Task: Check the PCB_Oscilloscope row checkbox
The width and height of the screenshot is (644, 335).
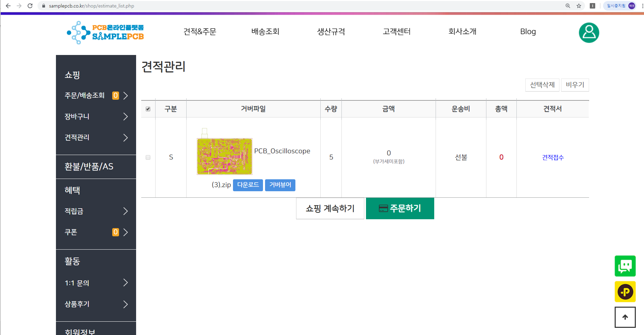Action: (148, 157)
